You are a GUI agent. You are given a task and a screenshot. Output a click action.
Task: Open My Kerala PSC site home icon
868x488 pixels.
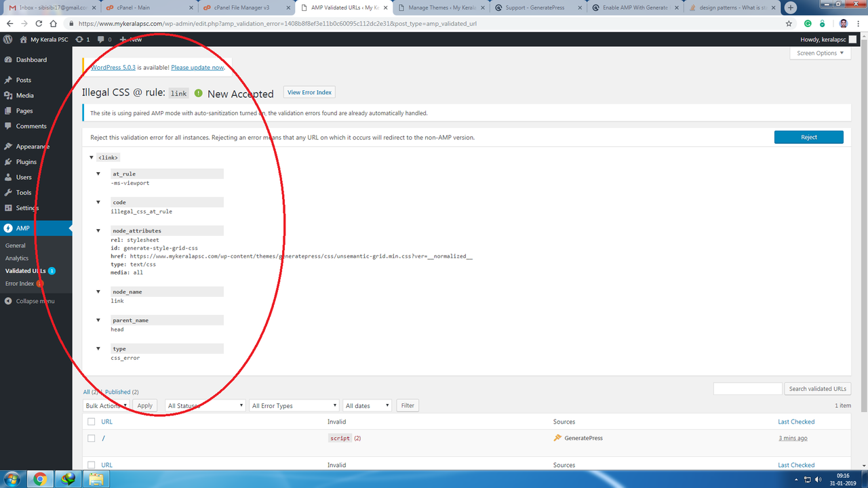[x=24, y=39]
